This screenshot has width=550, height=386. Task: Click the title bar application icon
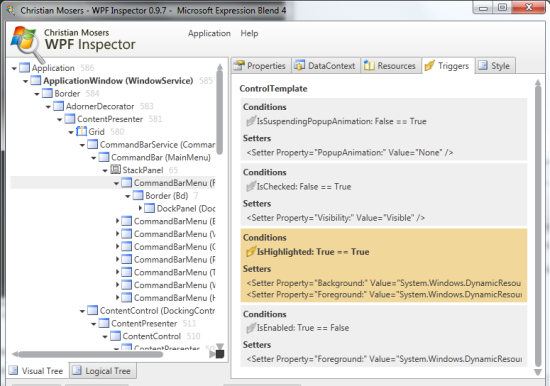(11, 11)
